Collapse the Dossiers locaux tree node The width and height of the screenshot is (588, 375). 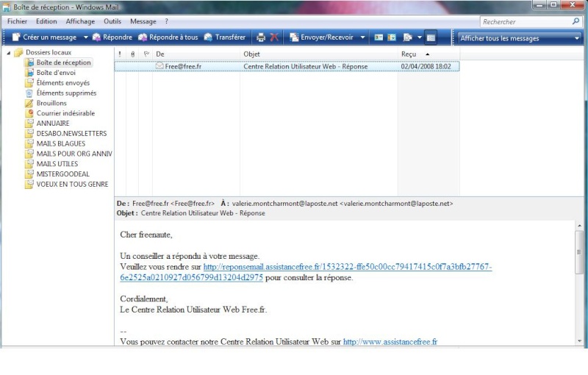tap(9, 53)
